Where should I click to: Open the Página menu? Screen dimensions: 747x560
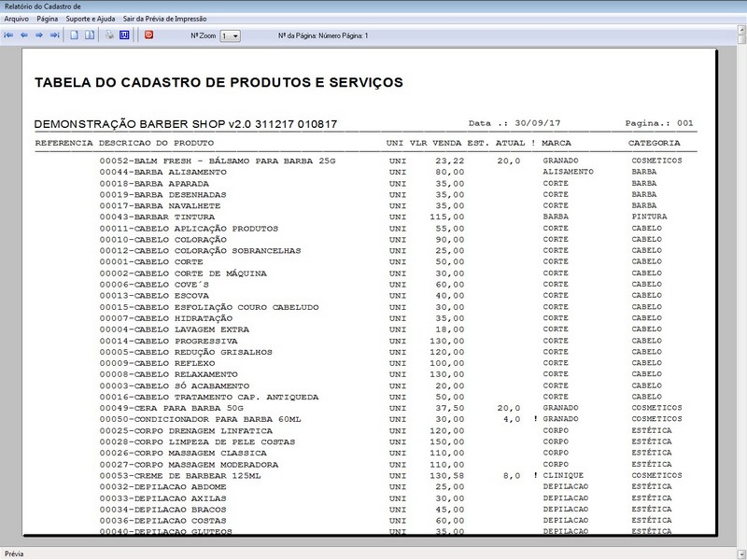click(x=48, y=19)
